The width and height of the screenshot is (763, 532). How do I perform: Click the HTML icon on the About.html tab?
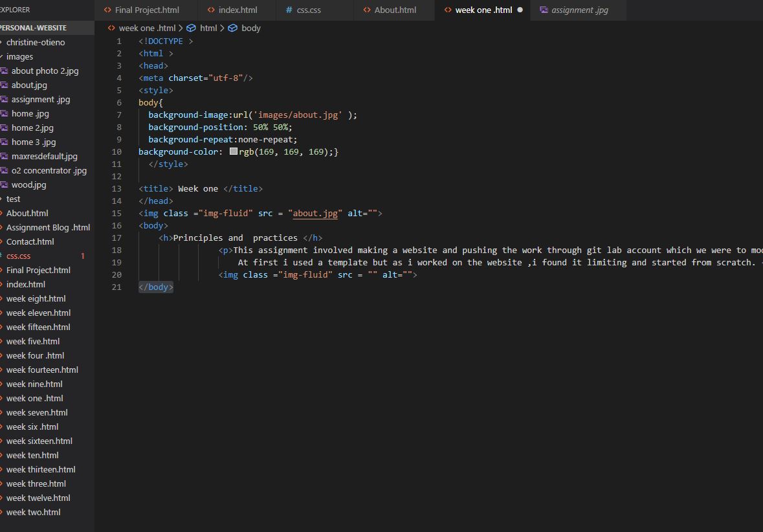(367, 10)
